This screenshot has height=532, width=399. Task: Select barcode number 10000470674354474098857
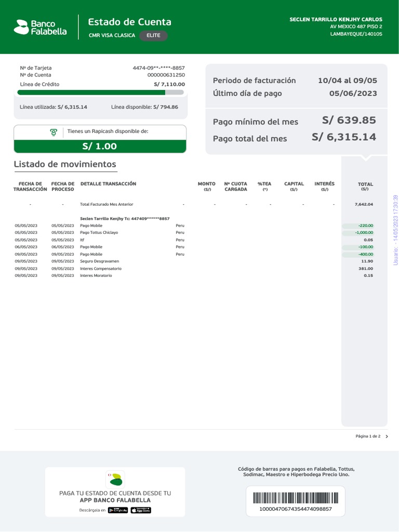click(296, 509)
